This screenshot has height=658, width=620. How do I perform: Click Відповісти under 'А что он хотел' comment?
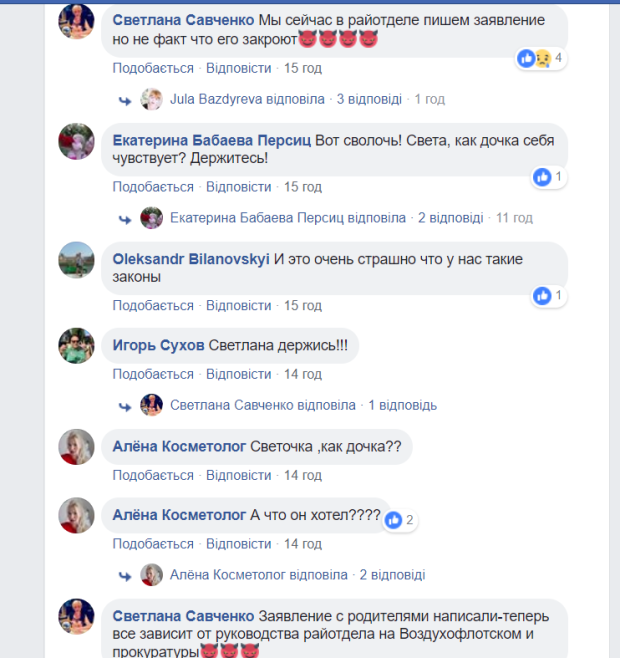click(238, 544)
